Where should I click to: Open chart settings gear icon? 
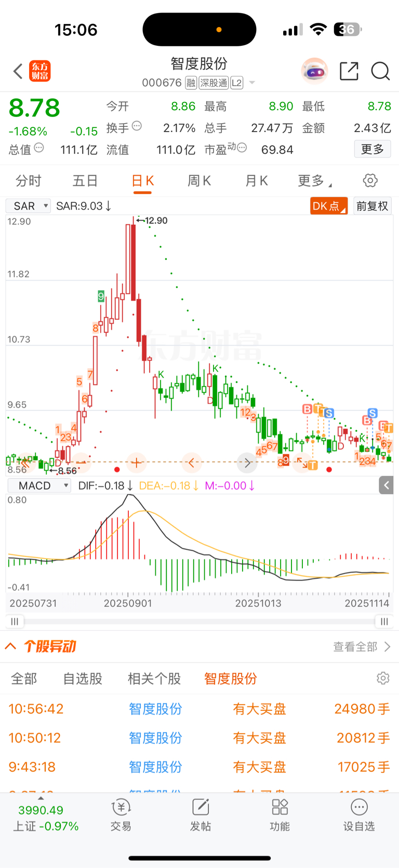(370, 180)
